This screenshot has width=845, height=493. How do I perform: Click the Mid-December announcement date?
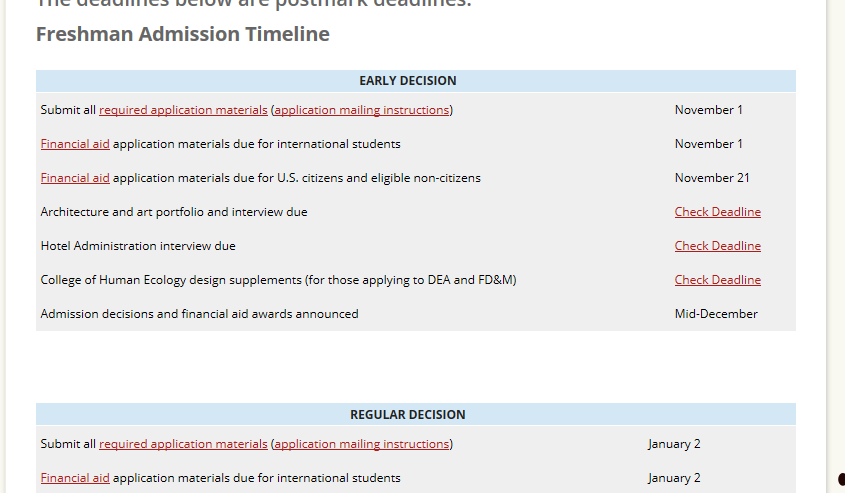(x=716, y=314)
